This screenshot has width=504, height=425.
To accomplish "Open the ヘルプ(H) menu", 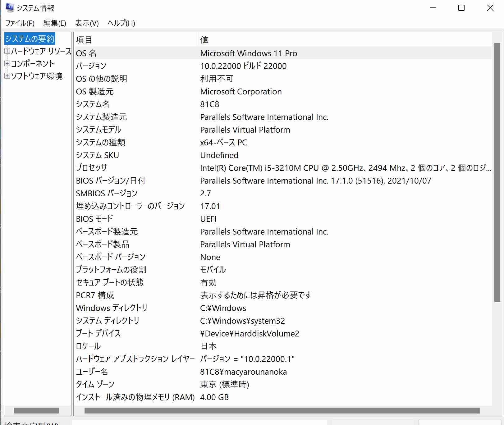I will [x=121, y=23].
